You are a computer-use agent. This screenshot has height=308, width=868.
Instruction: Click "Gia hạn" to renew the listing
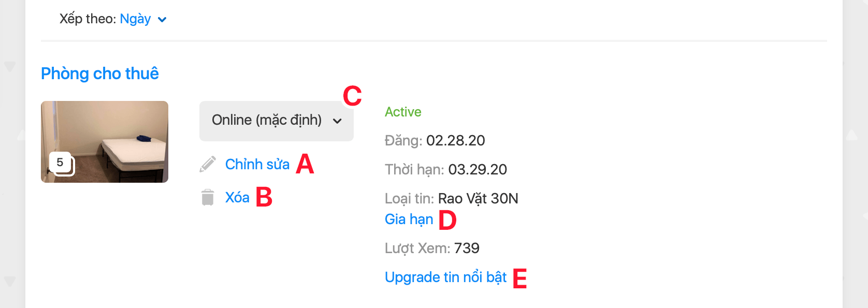point(409,219)
